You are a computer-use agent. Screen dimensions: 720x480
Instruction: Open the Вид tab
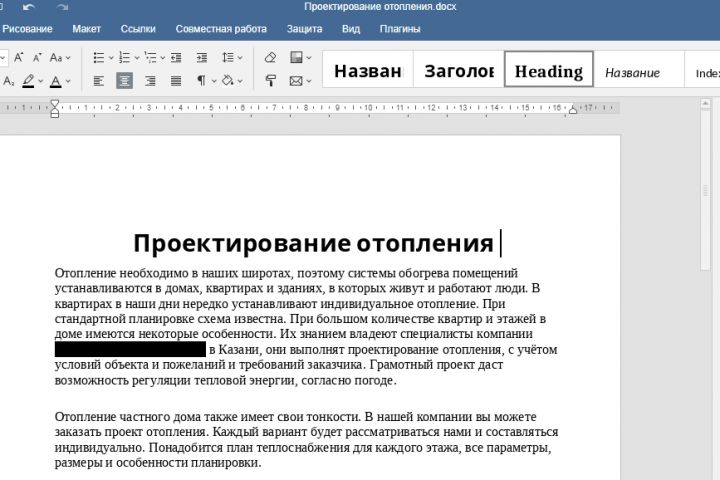point(351,29)
